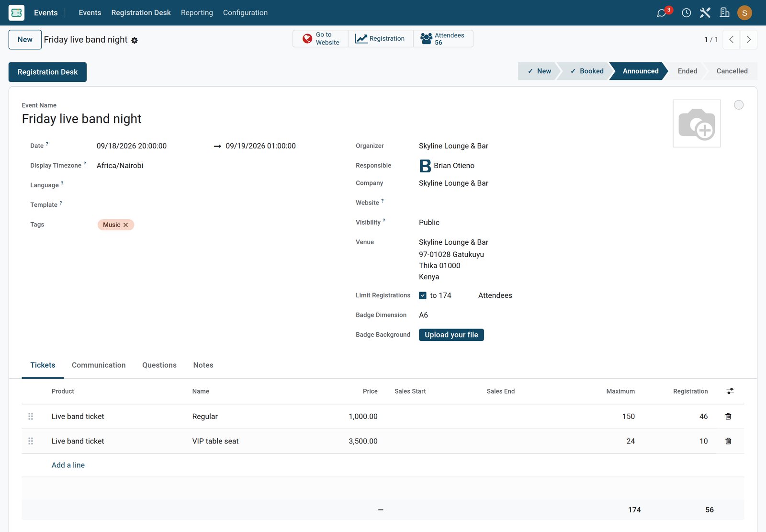Edit the event start date field
766x532 pixels.
point(132,146)
